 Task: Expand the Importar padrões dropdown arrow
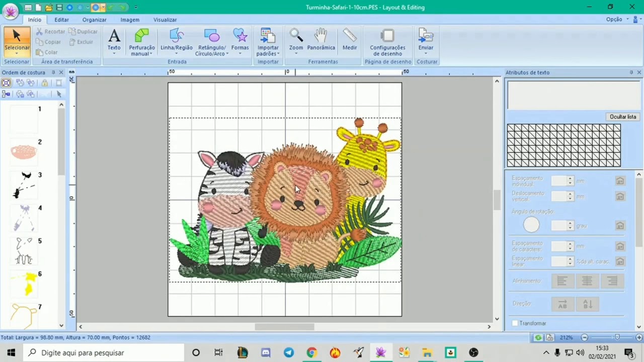[x=278, y=54]
